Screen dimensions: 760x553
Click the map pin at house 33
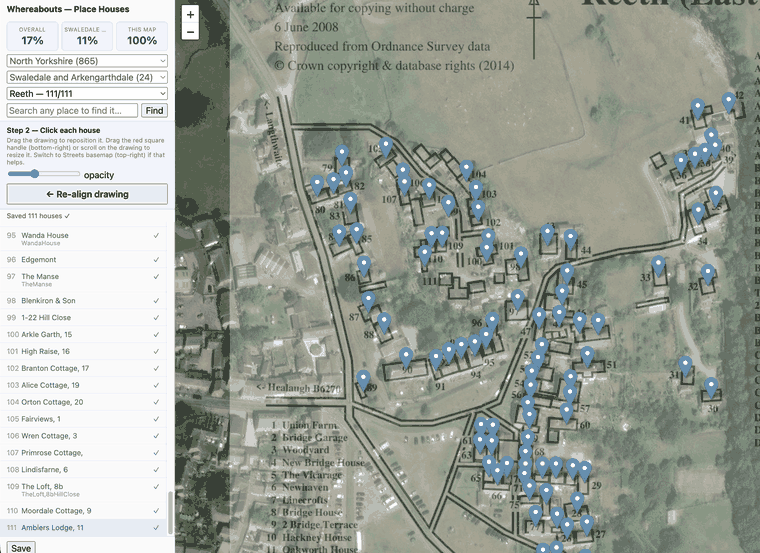(x=658, y=267)
